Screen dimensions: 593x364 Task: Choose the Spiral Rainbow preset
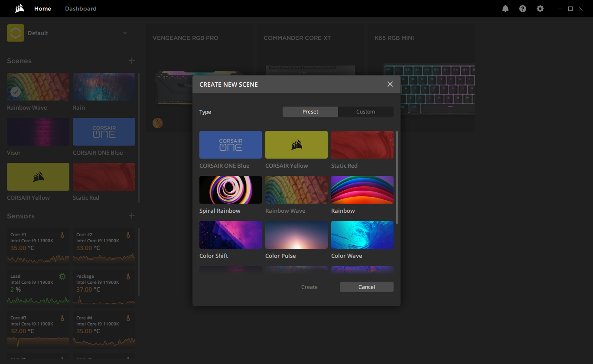(231, 190)
